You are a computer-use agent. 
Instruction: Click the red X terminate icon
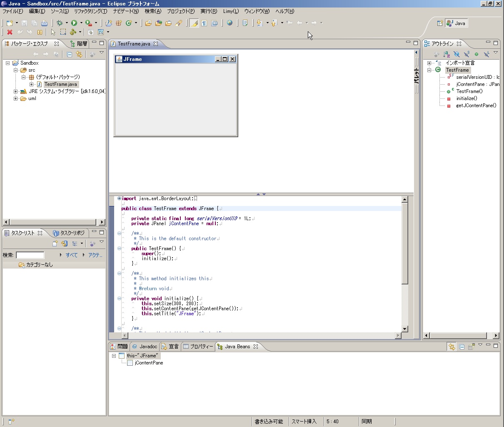point(10,32)
